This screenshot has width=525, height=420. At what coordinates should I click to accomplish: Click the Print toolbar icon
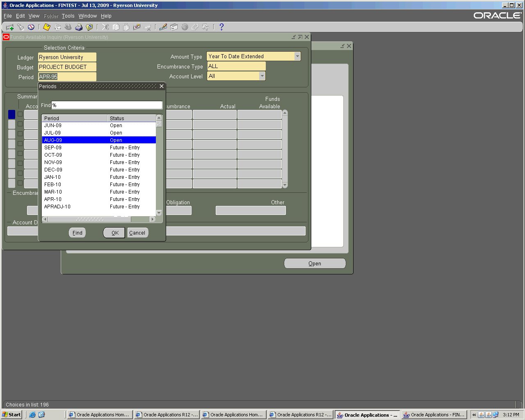(79, 27)
